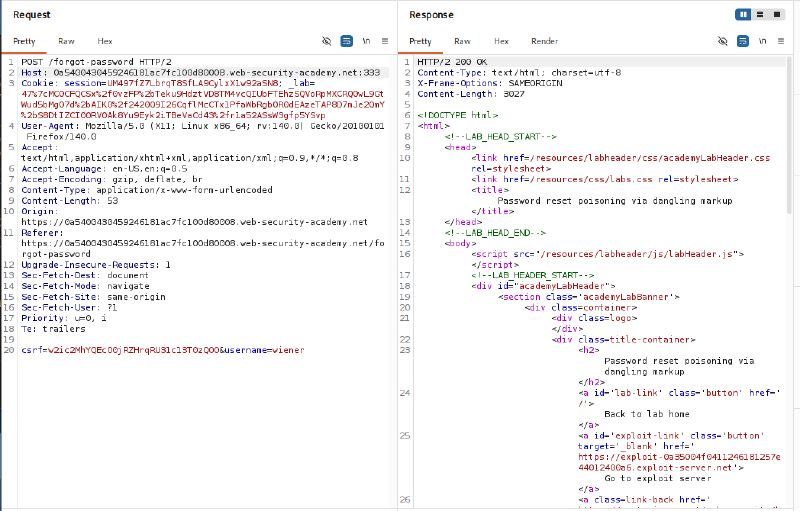This screenshot has width=800, height=511.
Task: Click the HTTP/2 200 OK status line
Action: pyautogui.click(x=452, y=62)
